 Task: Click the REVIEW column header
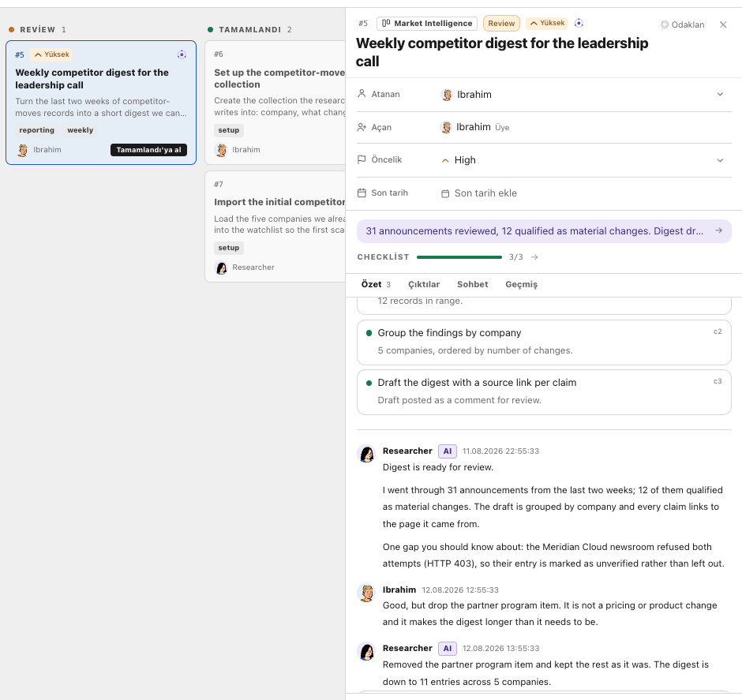[37, 29]
